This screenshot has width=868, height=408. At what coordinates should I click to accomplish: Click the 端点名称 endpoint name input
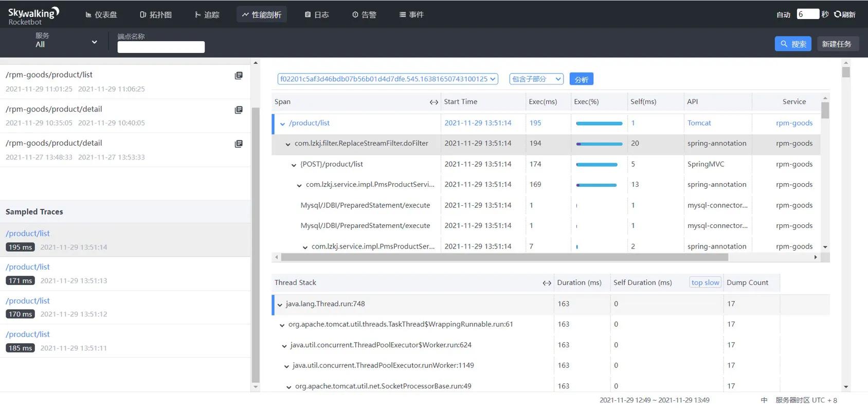(161, 47)
